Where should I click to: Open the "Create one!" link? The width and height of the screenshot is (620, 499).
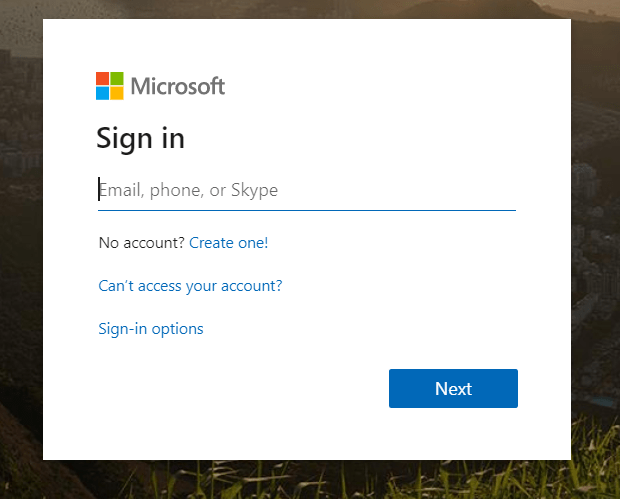[x=228, y=243]
